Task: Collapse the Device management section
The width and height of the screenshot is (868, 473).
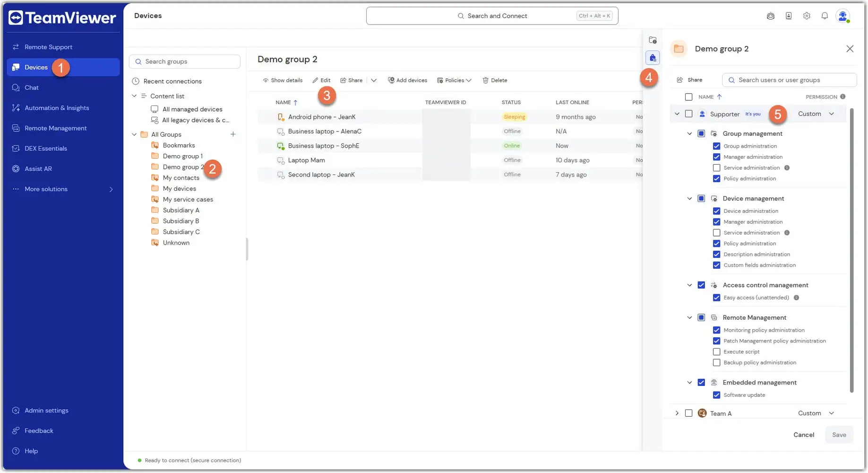Action: (689, 199)
